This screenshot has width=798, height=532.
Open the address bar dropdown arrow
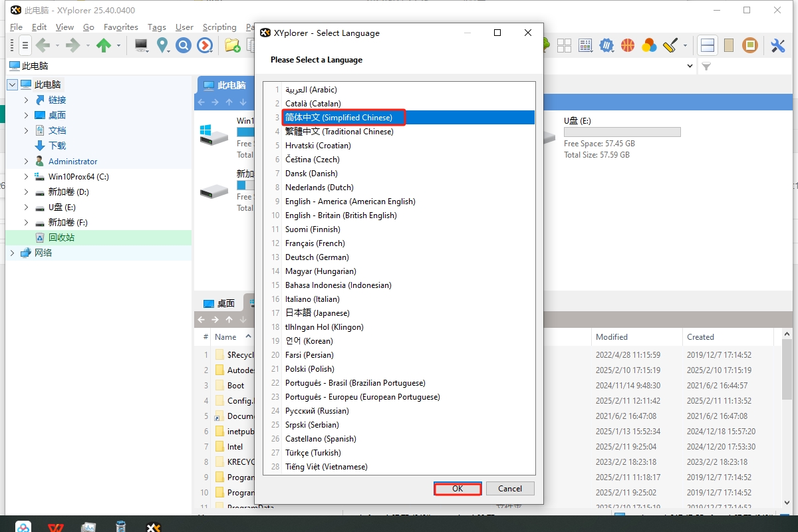[x=690, y=66]
